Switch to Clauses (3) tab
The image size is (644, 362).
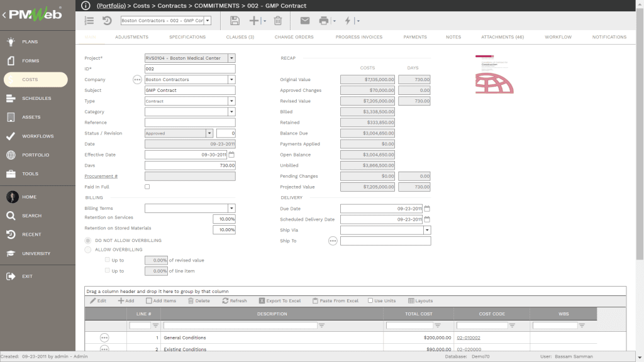240,37
